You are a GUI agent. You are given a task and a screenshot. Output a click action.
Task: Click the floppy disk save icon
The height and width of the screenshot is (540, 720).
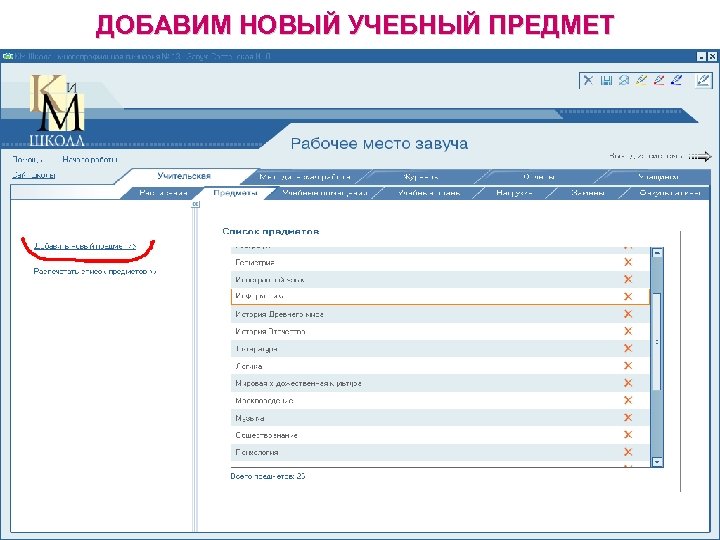click(606, 81)
